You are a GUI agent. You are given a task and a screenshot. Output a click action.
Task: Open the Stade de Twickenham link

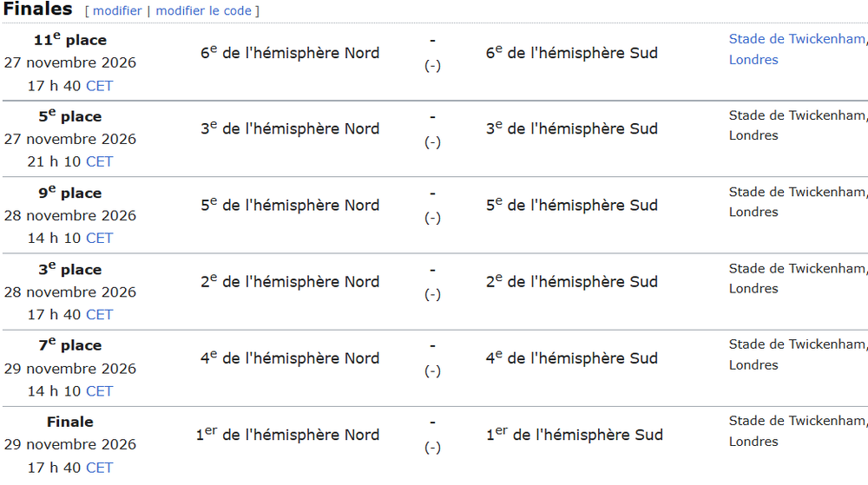point(797,39)
